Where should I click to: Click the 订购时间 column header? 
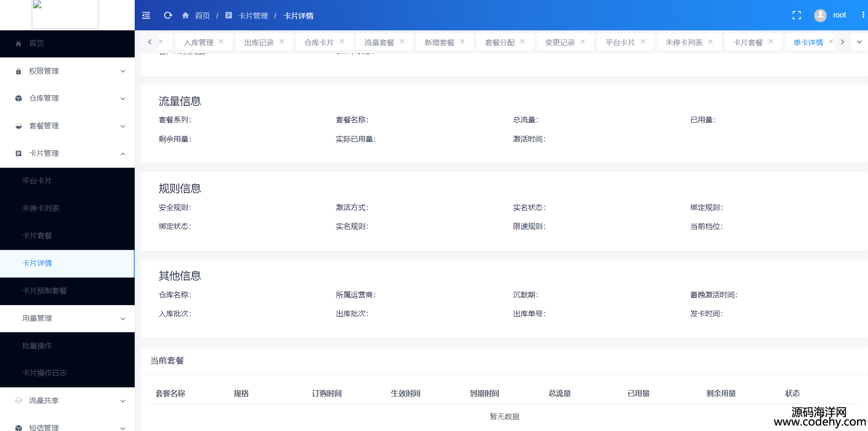tap(327, 393)
